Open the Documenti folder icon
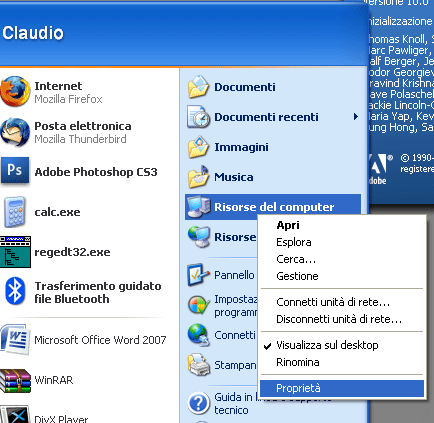 click(198, 87)
